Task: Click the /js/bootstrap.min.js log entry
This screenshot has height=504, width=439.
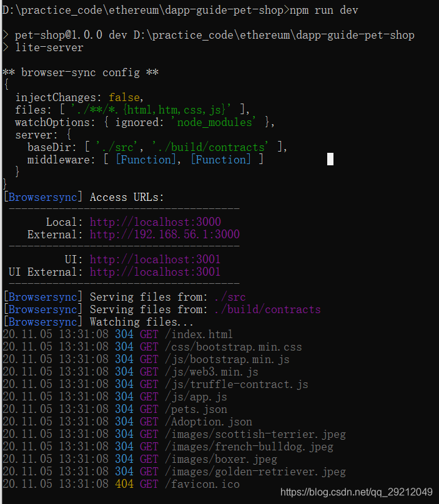Action: pyautogui.click(x=146, y=359)
